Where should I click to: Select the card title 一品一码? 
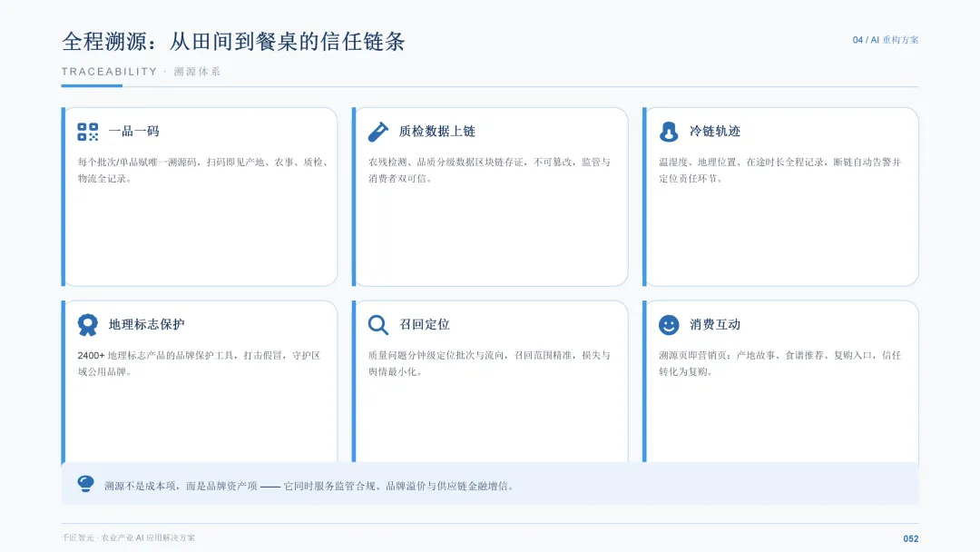133,132
